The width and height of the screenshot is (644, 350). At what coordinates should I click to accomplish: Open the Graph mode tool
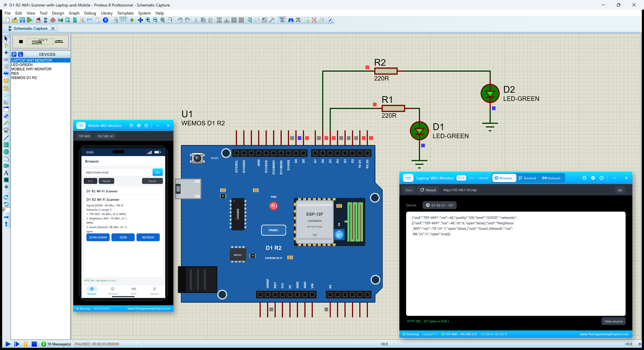point(6,102)
